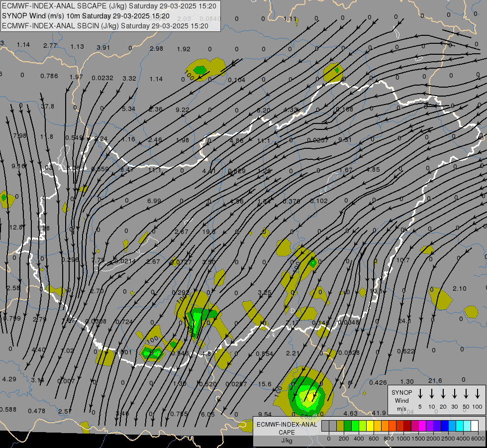Click the wind legend arrow for 50 m/s
Screen dimensions: 487x448
pos(466,394)
